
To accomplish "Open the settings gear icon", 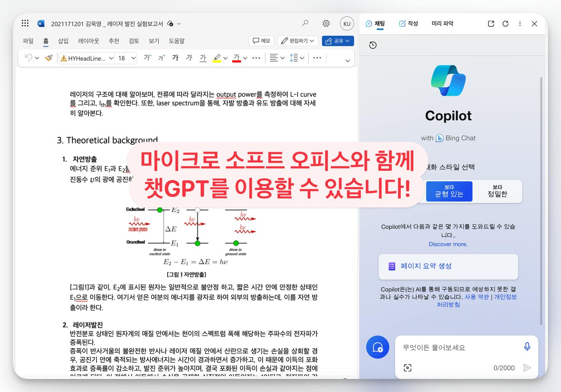I will pyautogui.click(x=326, y=23).
